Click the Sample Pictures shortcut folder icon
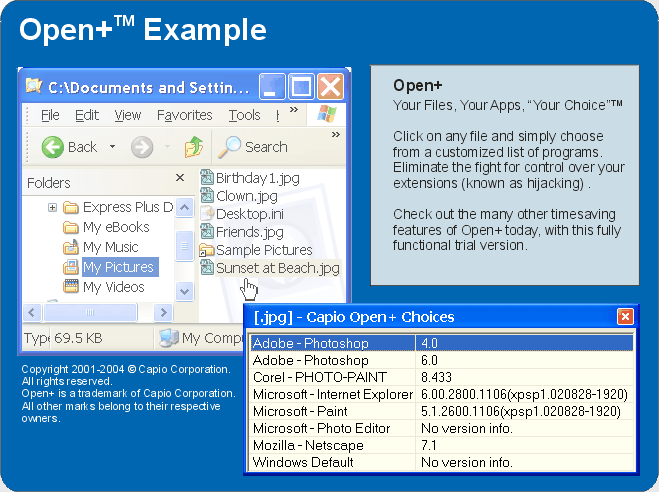659x492 pixels. pyautogui.click(x=206, y=250)
